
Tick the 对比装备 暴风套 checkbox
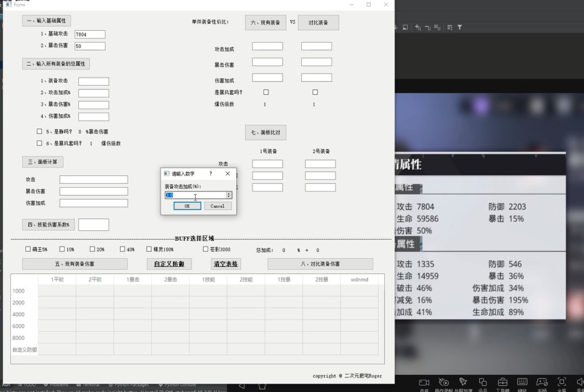(315, 92)
